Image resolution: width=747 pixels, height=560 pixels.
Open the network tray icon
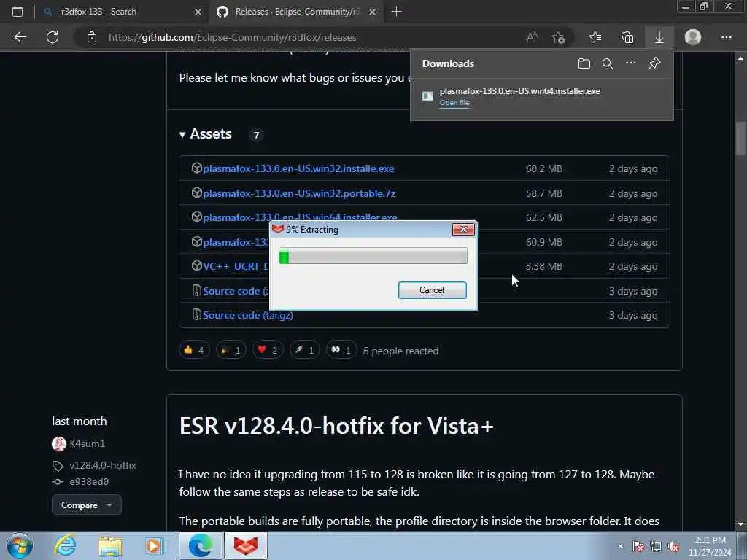click(x=656, y=546)
